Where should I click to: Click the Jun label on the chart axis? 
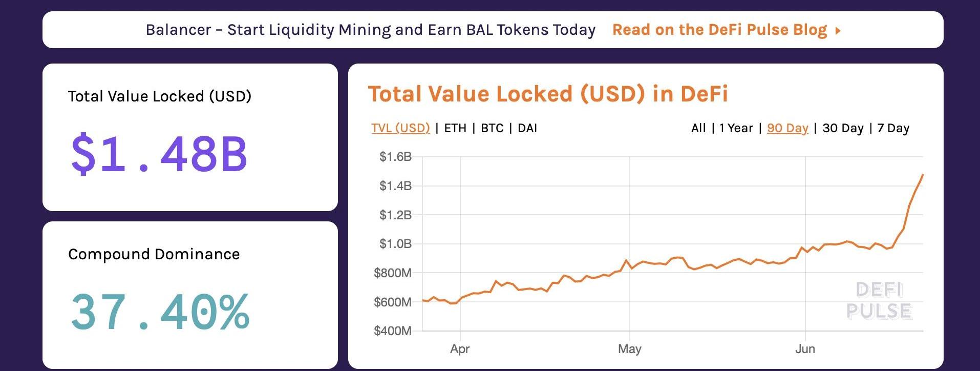805,349
